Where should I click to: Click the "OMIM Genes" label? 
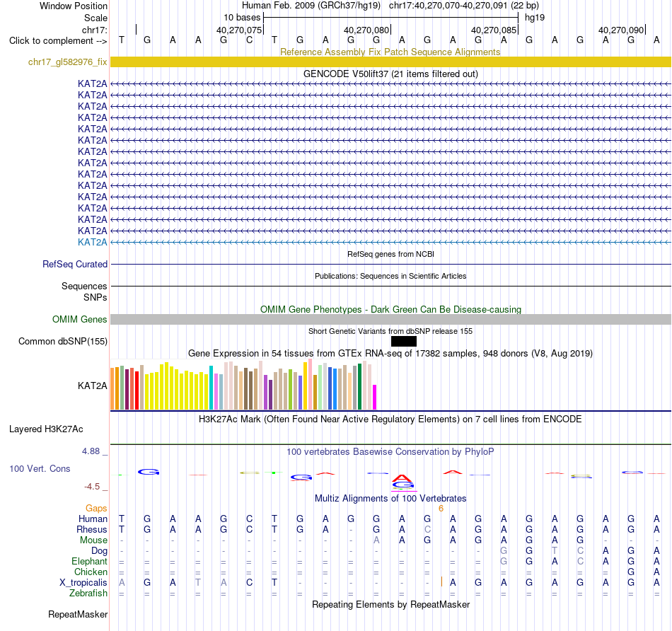click(79, 319)
